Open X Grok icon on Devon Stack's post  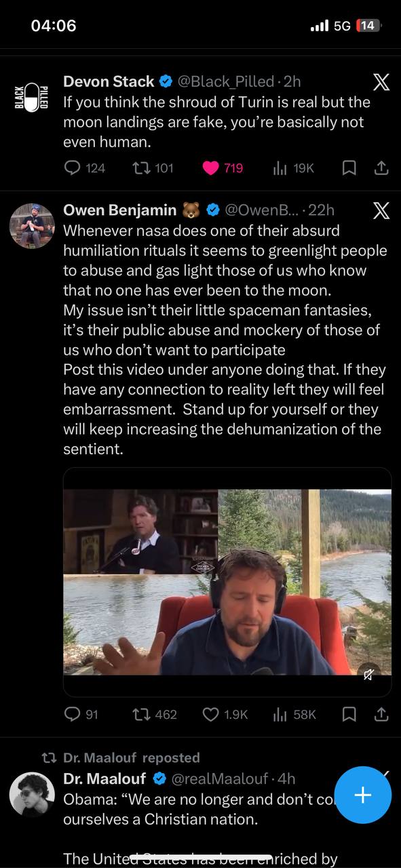381,82
